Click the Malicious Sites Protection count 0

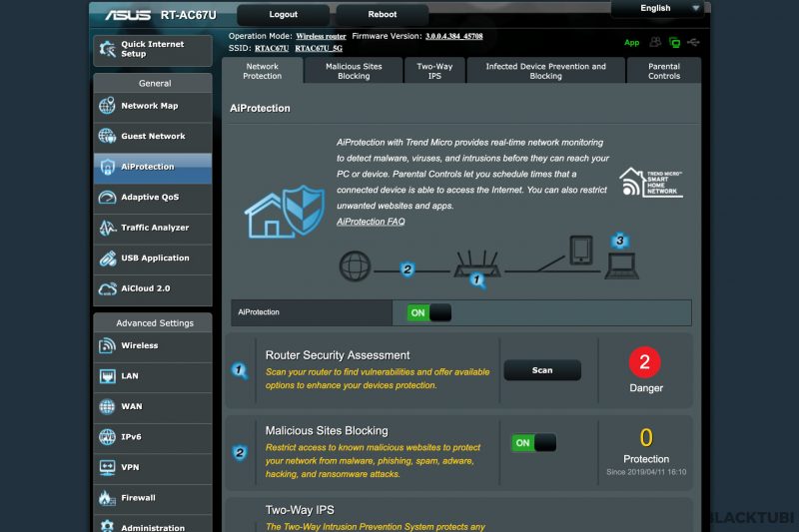tap(646, 437)
